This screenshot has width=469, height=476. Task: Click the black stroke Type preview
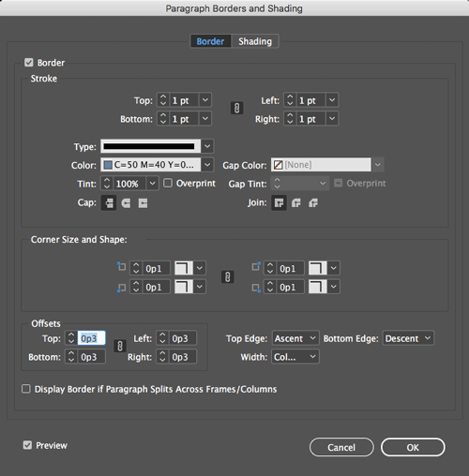150,146
